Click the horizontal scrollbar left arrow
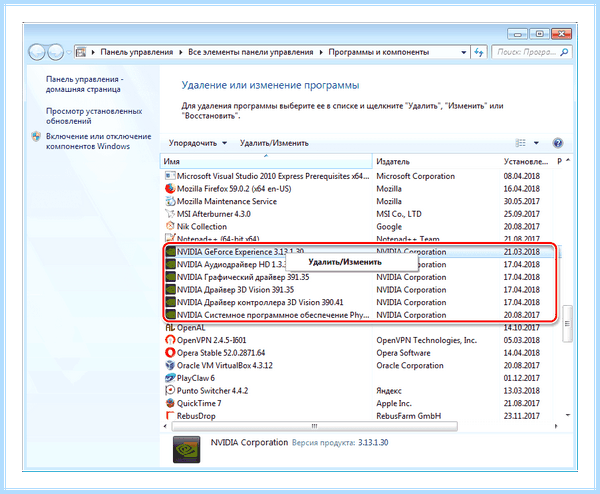This screenshot has width=600, height=494. (x=165, y=426)
